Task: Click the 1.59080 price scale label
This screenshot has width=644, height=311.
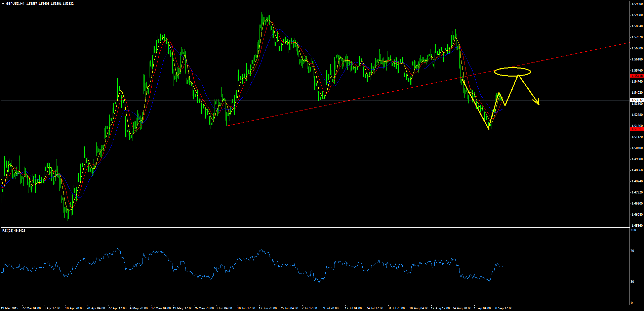Action: pyautogui.click(x=637, y=15)
